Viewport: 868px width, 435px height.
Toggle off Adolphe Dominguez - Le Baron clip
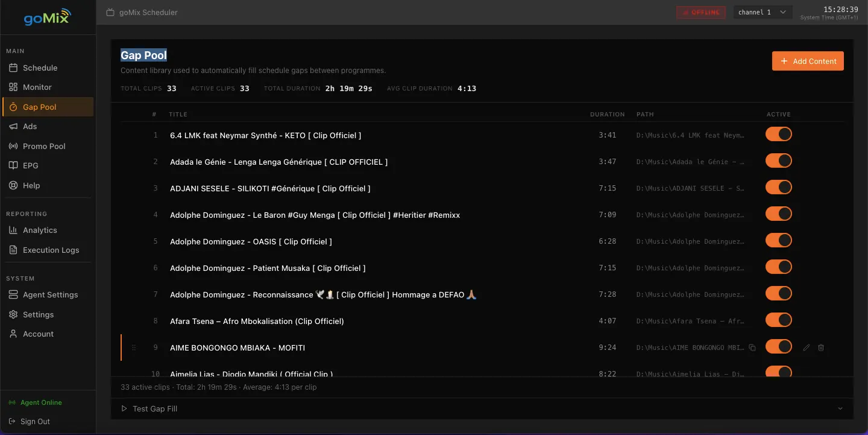click(779, 214)
